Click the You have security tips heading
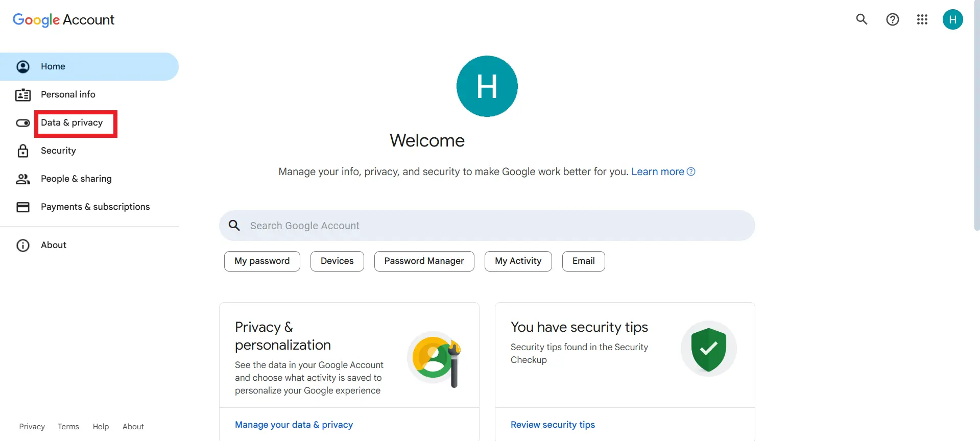This screenshot has width=980, height=441. pos(579,327)
